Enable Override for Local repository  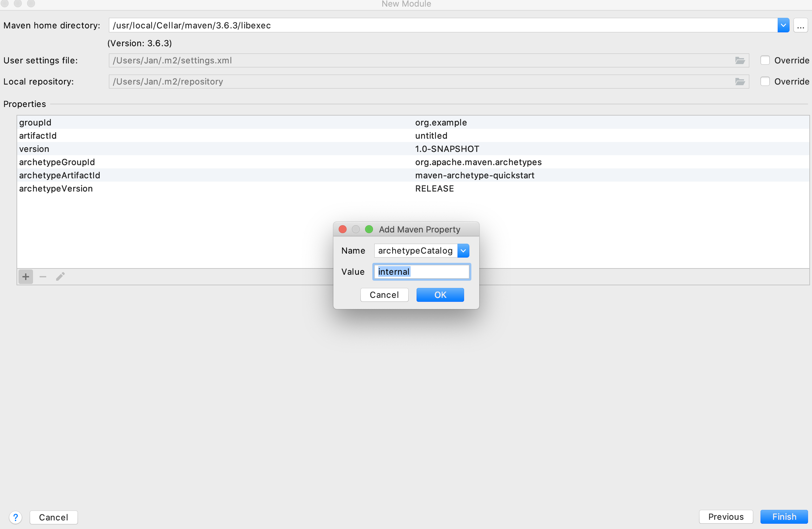click(765, 82)
